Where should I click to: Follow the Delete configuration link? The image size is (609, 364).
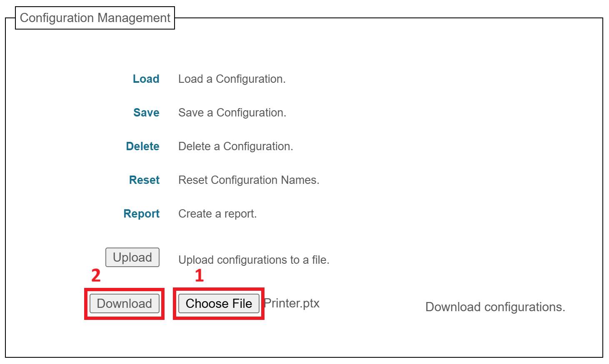142,146
